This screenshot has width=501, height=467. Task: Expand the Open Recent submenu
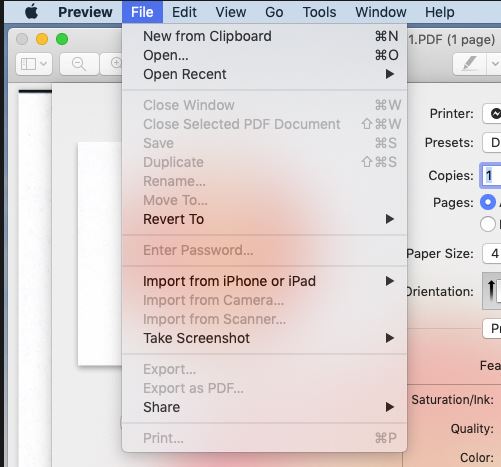point(265,74)
